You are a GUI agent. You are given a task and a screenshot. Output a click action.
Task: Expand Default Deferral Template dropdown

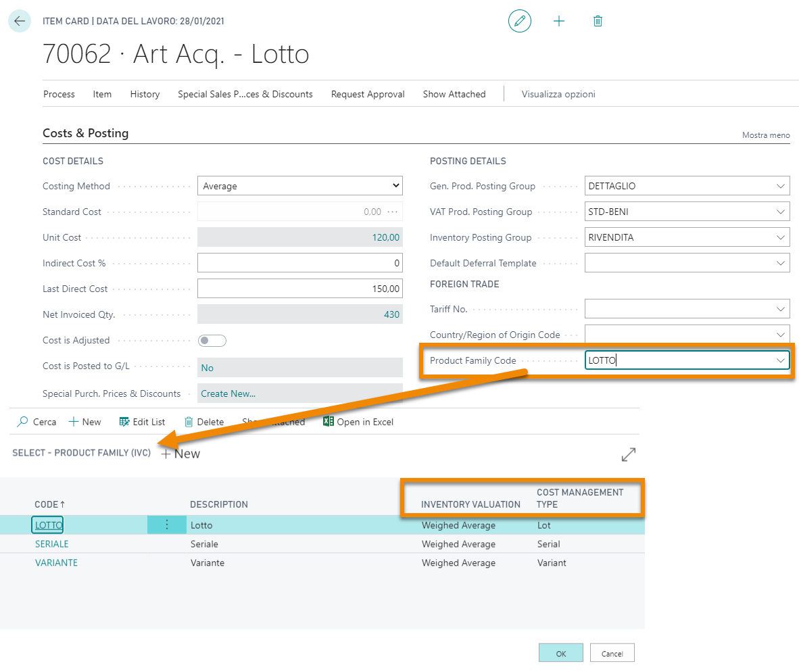point(780,263)
